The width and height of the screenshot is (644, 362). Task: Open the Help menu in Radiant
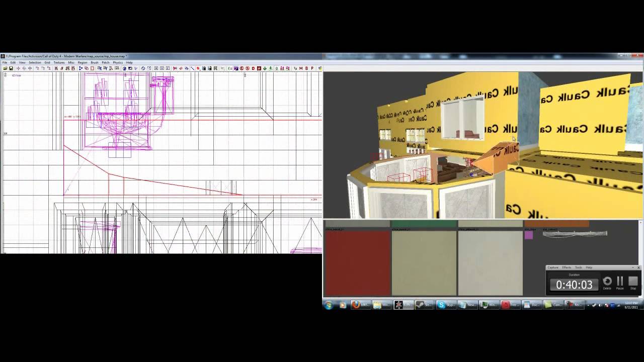click(129, 62)
